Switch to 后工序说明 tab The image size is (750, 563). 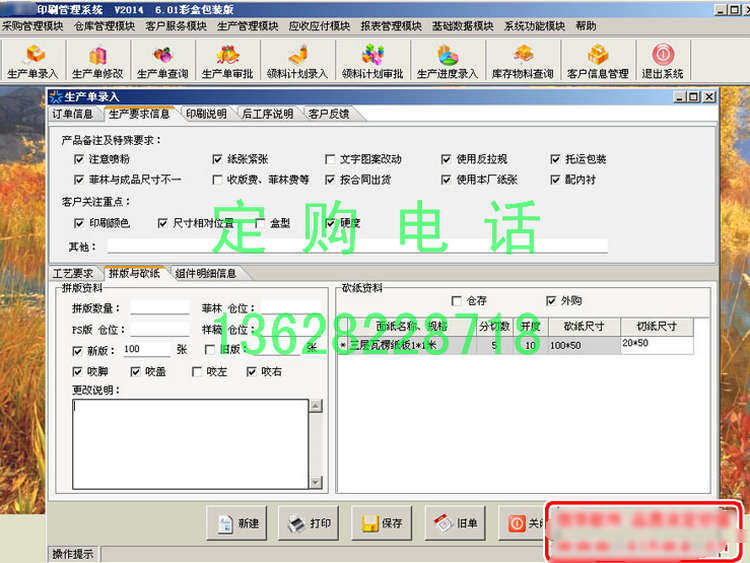tap(267, 114)
